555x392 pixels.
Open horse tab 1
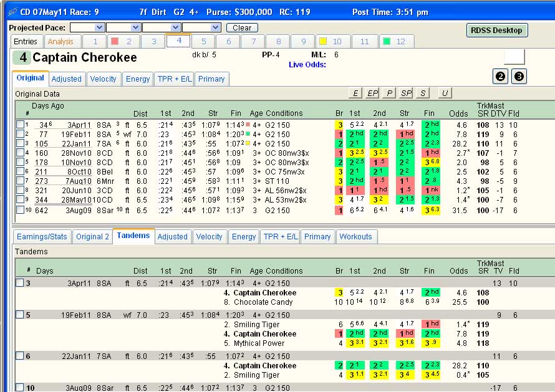click(x=95, y=41)
